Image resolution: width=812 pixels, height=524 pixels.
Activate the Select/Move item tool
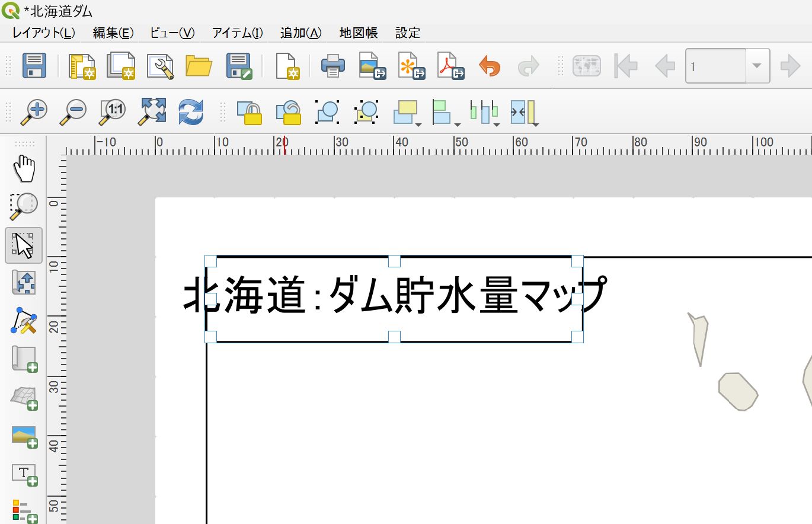point(24,245)
